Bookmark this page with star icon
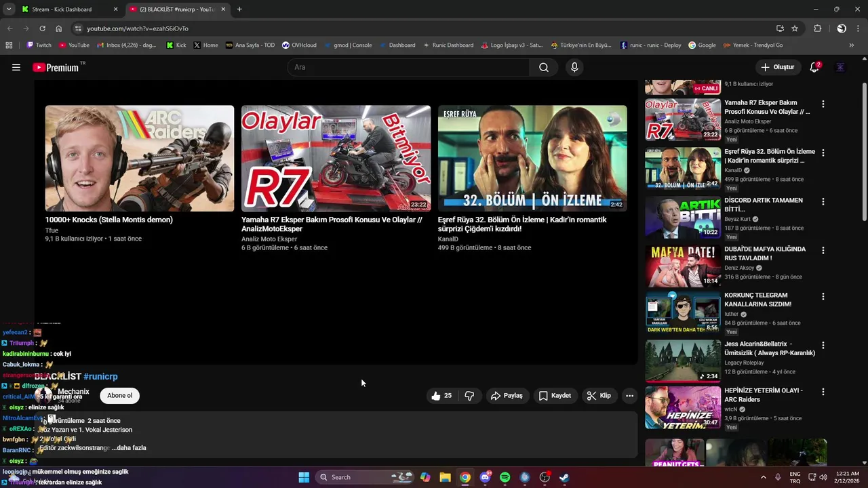 click(x=795, y=28)
